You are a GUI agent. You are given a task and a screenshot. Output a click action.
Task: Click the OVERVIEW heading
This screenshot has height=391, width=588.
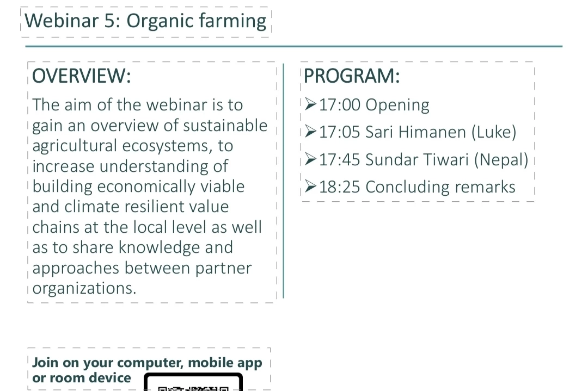(x=82, y=76)
